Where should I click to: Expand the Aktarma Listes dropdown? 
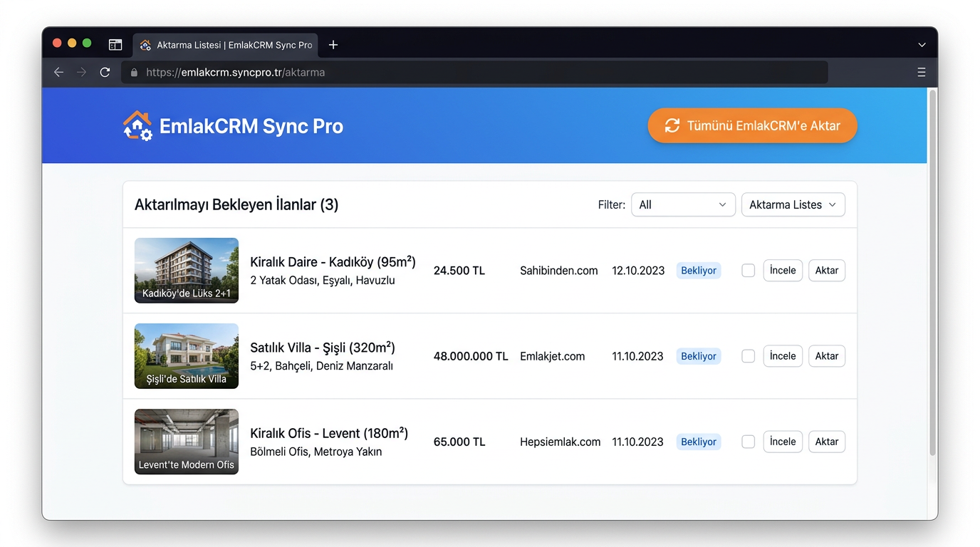[x=793, y=204]
